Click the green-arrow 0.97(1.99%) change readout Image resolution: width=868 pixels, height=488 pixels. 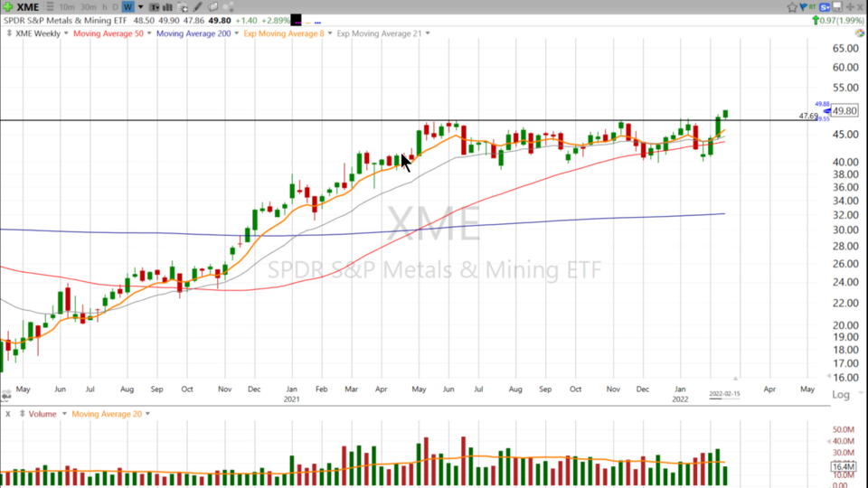pyautogui.click(x=837, y=21)
